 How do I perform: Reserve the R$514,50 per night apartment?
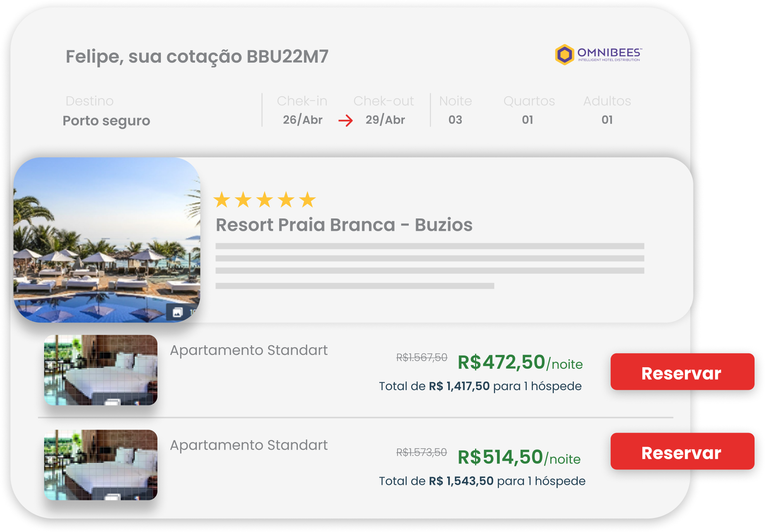click(682, 451)
